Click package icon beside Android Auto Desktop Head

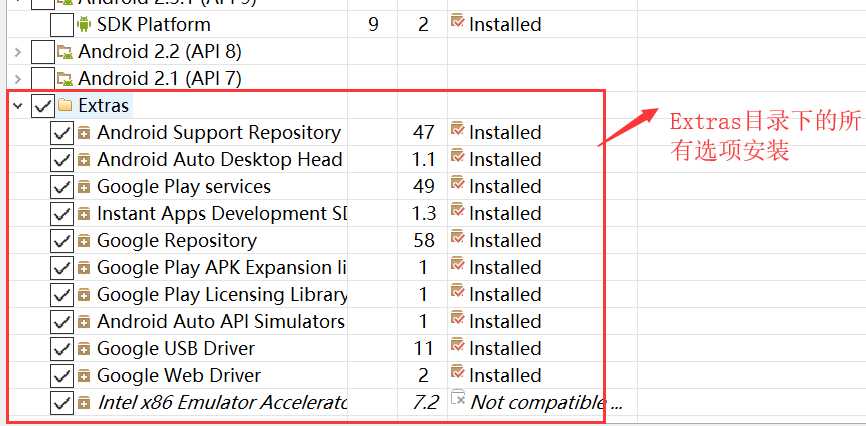pyautogui.click(x=84, y=160)
